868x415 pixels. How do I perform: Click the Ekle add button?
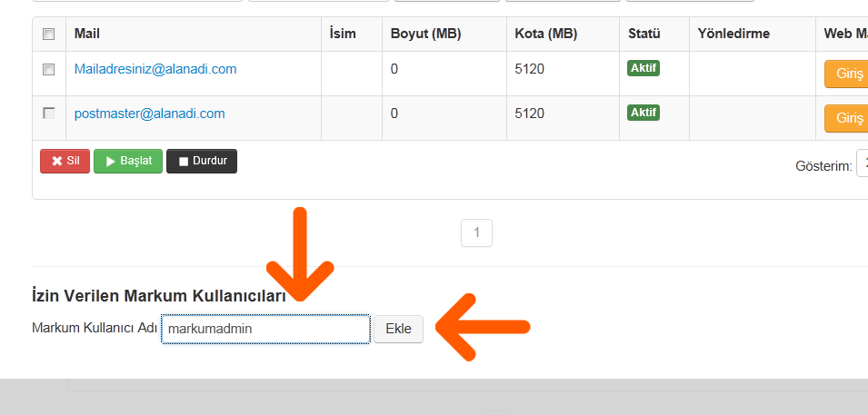(399, 329)
